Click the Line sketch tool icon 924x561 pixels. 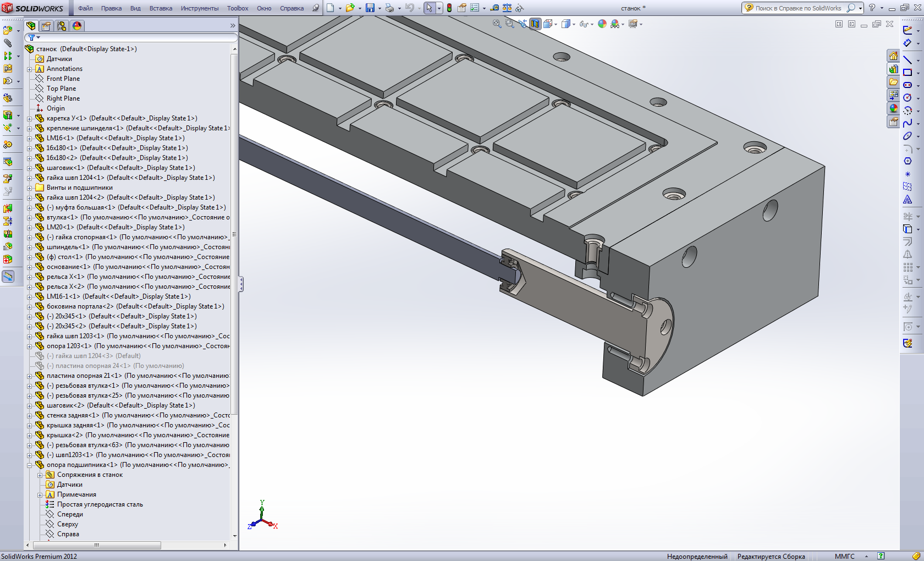908,59
